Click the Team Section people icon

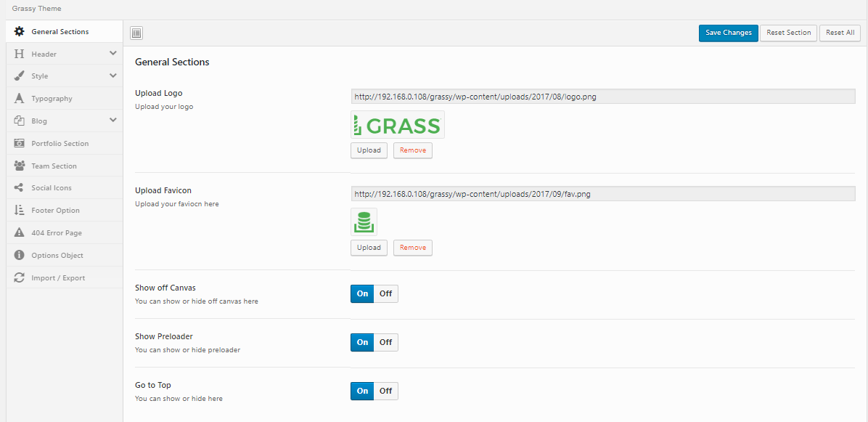20,166
